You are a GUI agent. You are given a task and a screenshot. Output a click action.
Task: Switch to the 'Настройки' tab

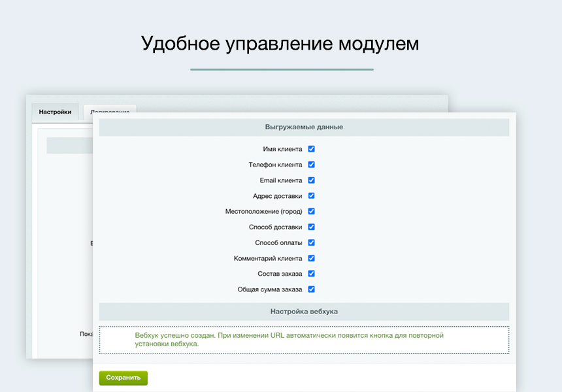coord(54,112)
